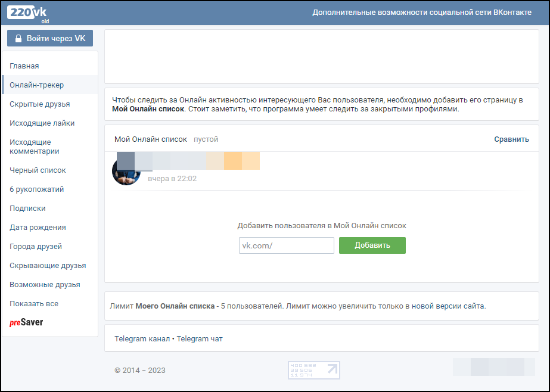Click the visitor counter badge in footer
Viewport: 550px width, 392px height.
click(x=314, y=371)
